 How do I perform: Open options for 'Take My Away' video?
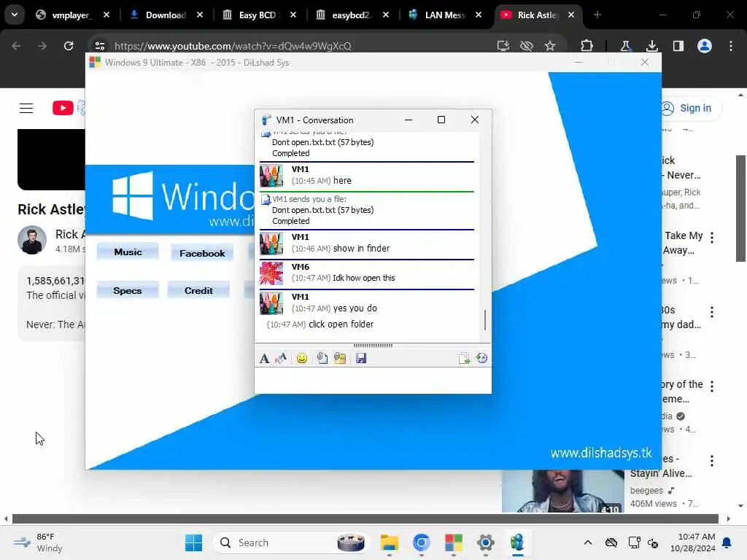712,238
